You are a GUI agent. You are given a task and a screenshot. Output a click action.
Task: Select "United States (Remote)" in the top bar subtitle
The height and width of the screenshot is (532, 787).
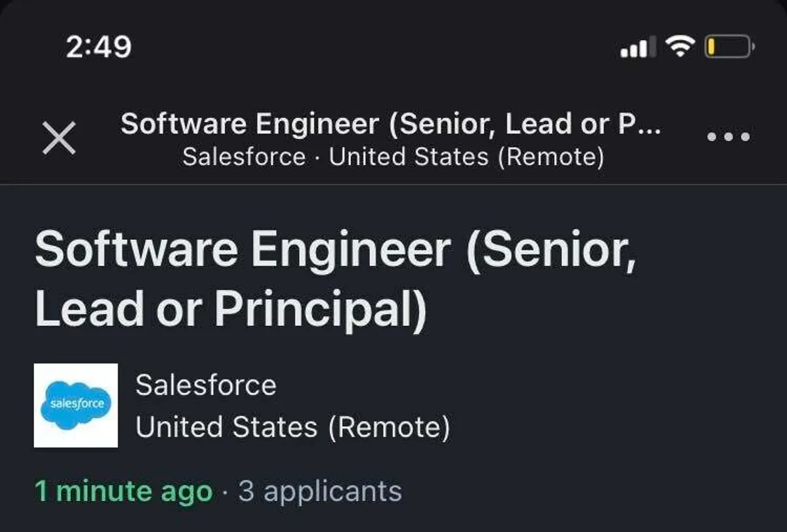[466, 157]
